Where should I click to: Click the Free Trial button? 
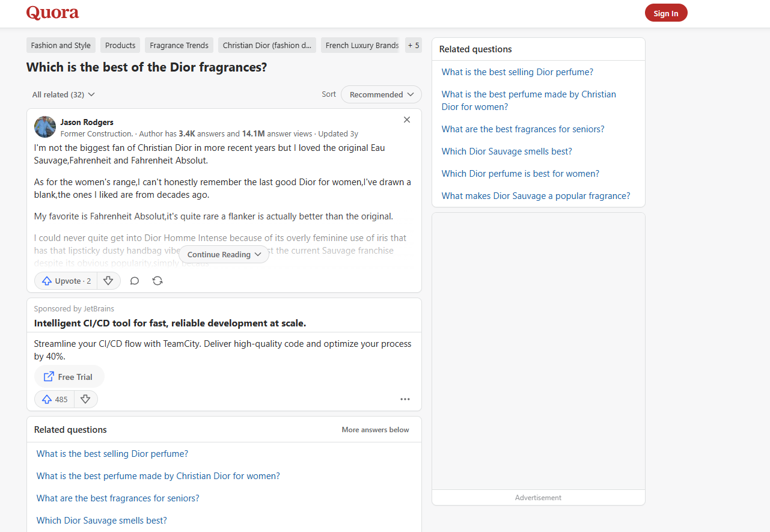click(x=69, y=377)
